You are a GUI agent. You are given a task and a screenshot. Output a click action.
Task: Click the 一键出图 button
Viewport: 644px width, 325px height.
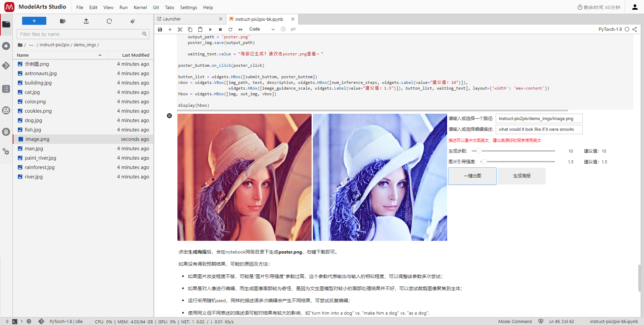(472, 176)
